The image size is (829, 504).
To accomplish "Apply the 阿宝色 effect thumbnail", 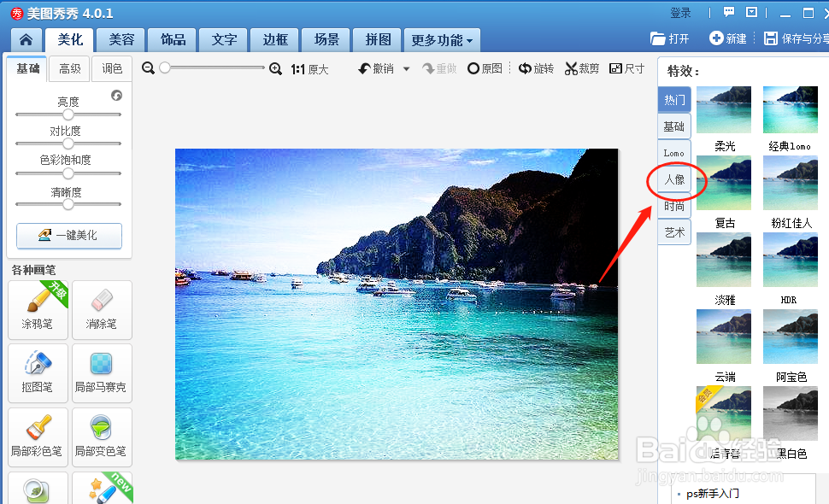I will coord(791,337).
